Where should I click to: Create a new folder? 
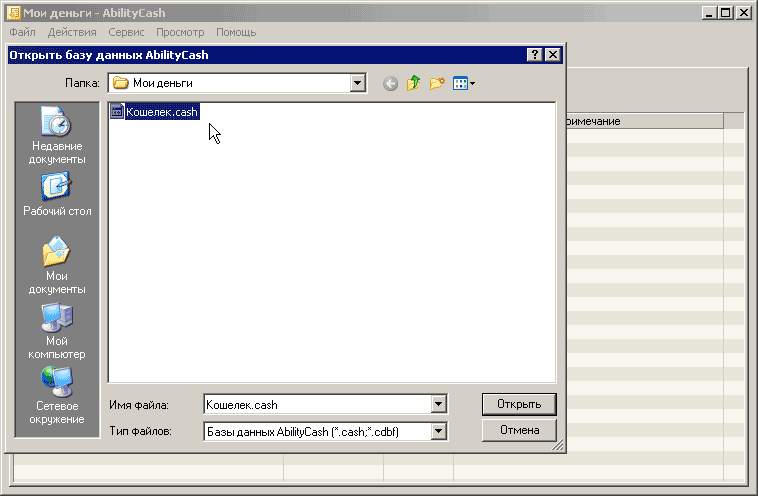437,84
